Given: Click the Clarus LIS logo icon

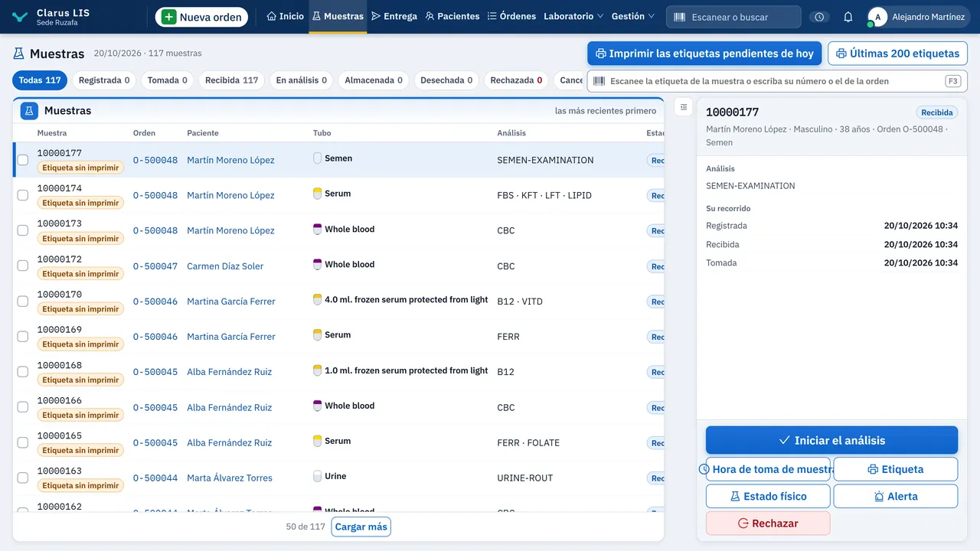Looking at the screenshot, I should point(21,17).
